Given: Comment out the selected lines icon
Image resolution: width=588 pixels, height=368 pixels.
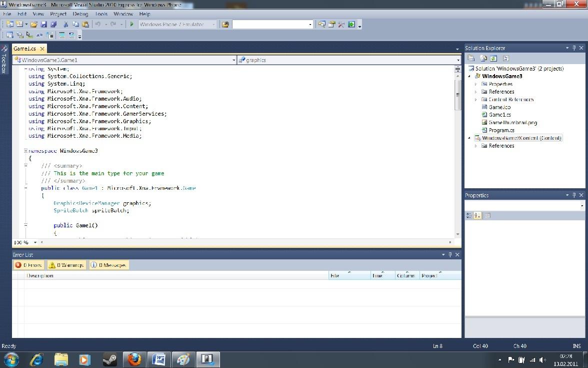Looking at the screenshot, I should pos(62,35).
